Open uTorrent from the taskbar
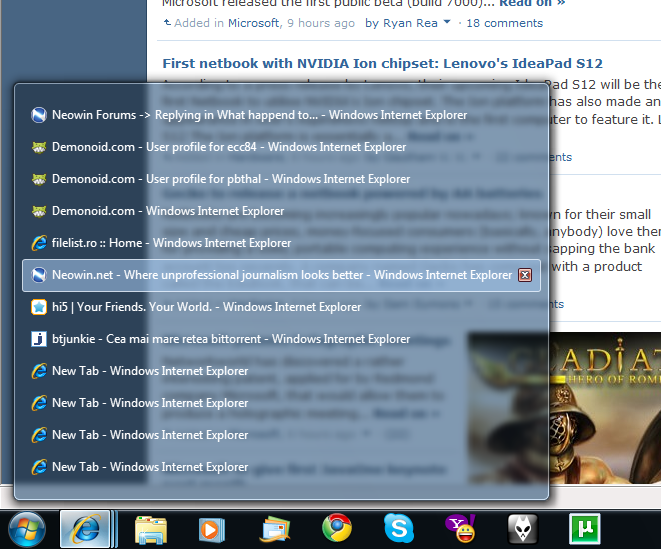Image resolution: width=661 pixels, height=549 pixels. (x=584, y=529)
